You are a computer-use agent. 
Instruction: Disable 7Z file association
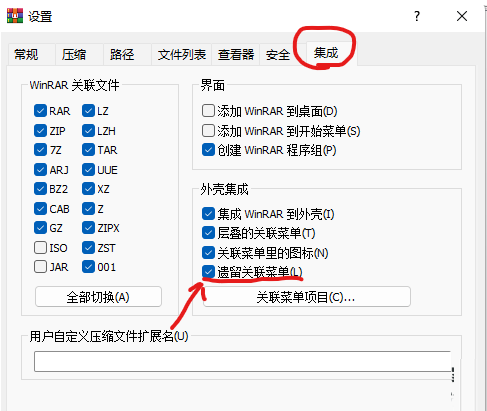point(40,150)
